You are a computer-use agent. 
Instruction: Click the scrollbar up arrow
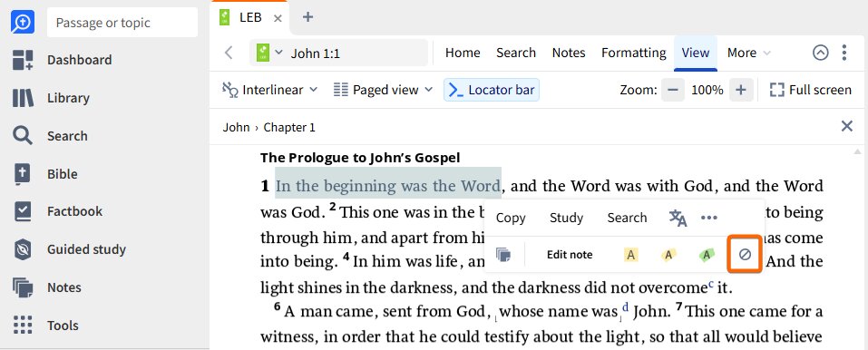point(857,151)
